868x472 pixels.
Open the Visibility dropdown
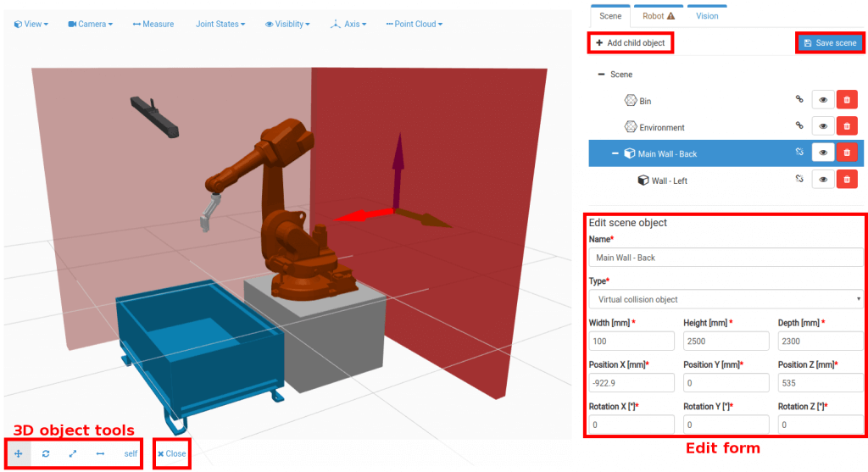[x=287, y=24]
